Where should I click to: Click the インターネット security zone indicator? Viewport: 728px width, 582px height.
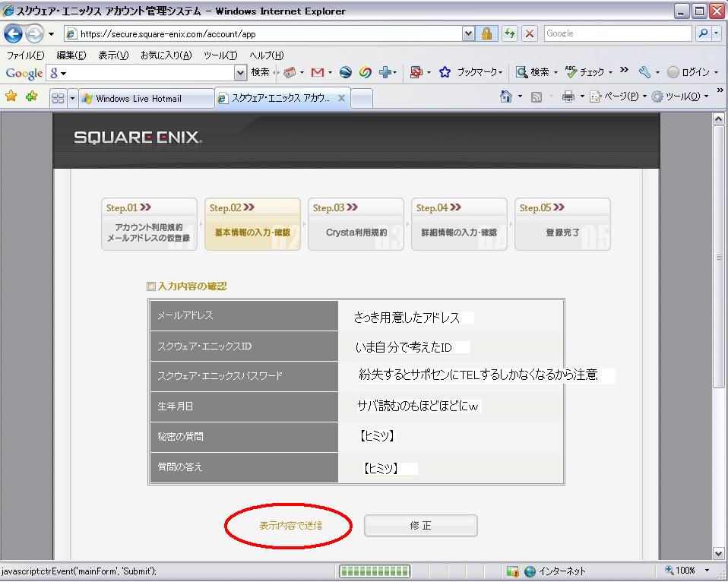[x=555, y=571]
